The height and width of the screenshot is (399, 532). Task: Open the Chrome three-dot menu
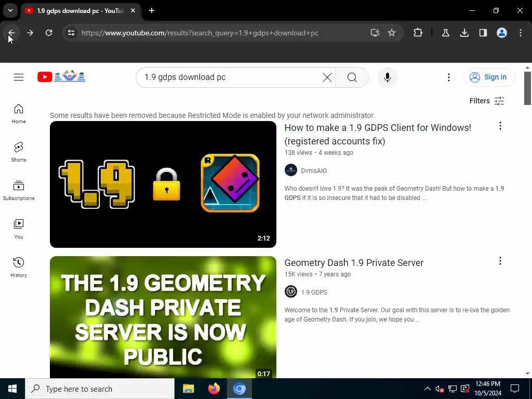click(521, 33)
